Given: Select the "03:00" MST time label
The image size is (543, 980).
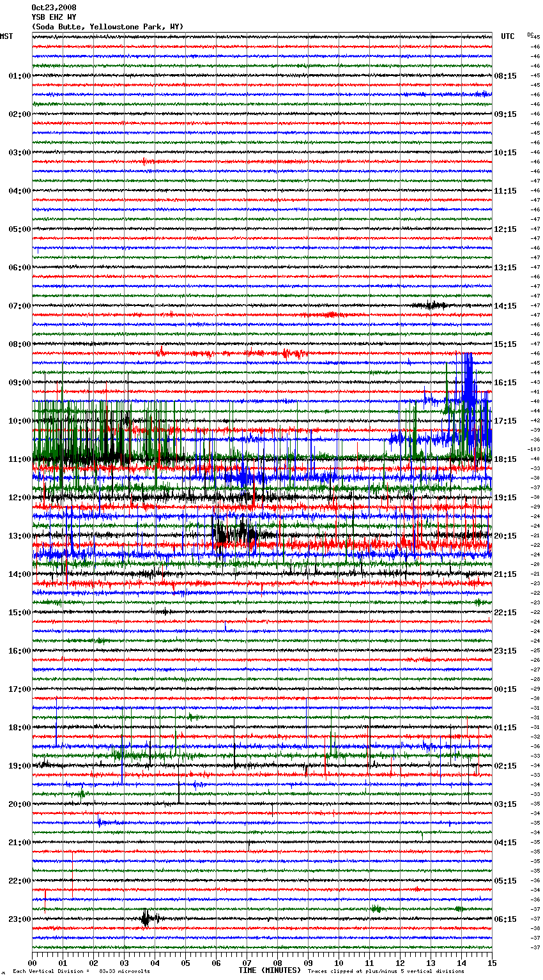Looking at the screenshot, I should [20, 153].
